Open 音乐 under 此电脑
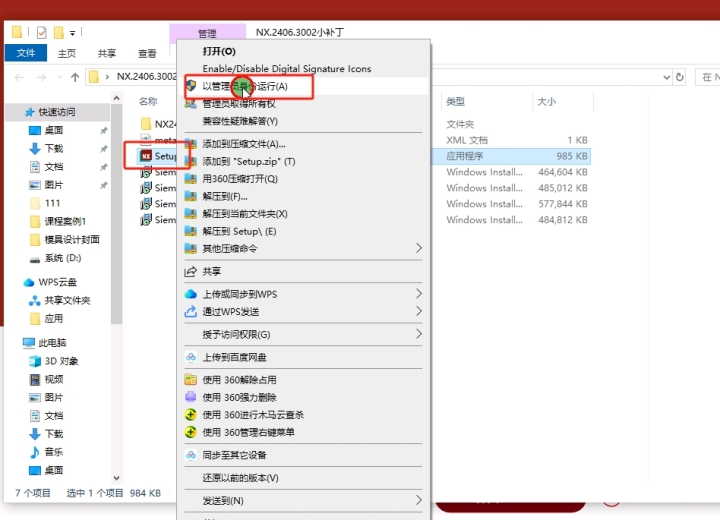This screenshot has height=520, width=720. point(54,452)
